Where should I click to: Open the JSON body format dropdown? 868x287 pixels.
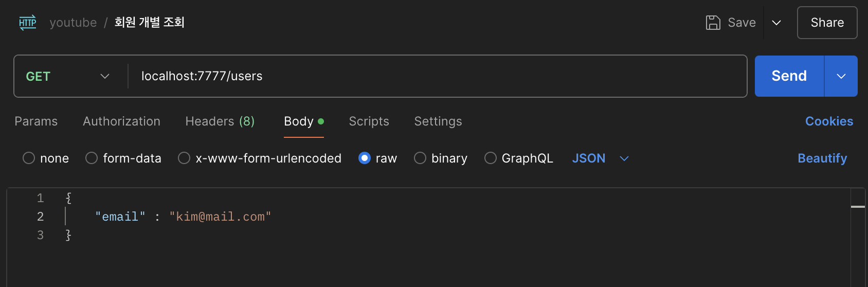[600, 158]
